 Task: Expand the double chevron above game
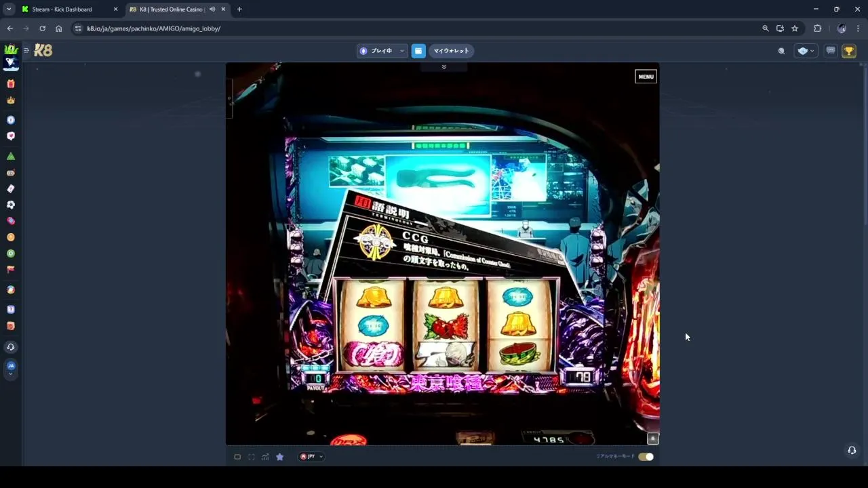(x=443, y=67)
